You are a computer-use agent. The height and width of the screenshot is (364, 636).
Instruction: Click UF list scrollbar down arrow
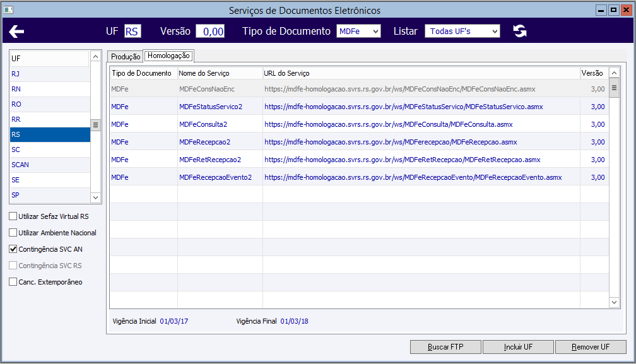point(95,198)
